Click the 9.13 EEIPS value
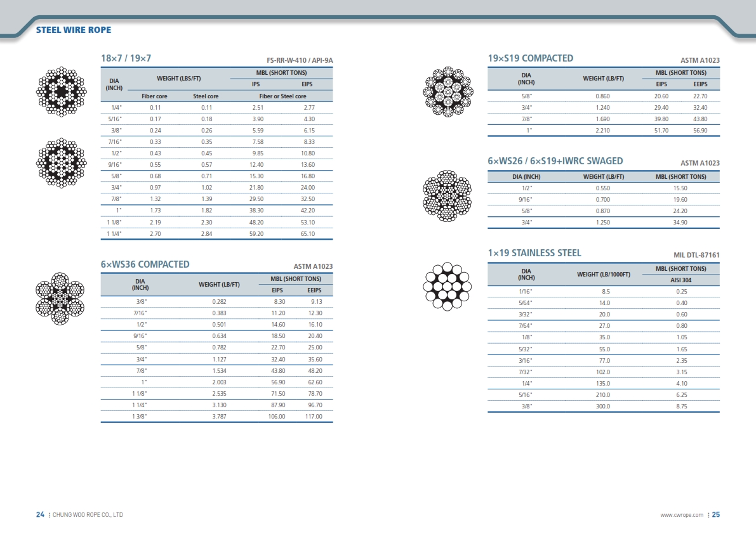This screenshot has width=756, height=534. (317, 302)
